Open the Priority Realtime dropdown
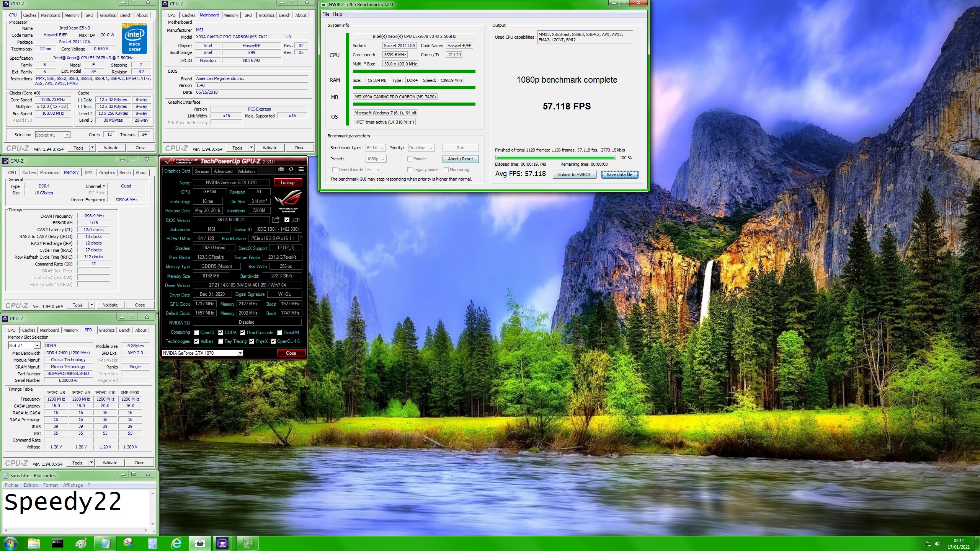The image size is (980, 551). [x=421, y=148]
